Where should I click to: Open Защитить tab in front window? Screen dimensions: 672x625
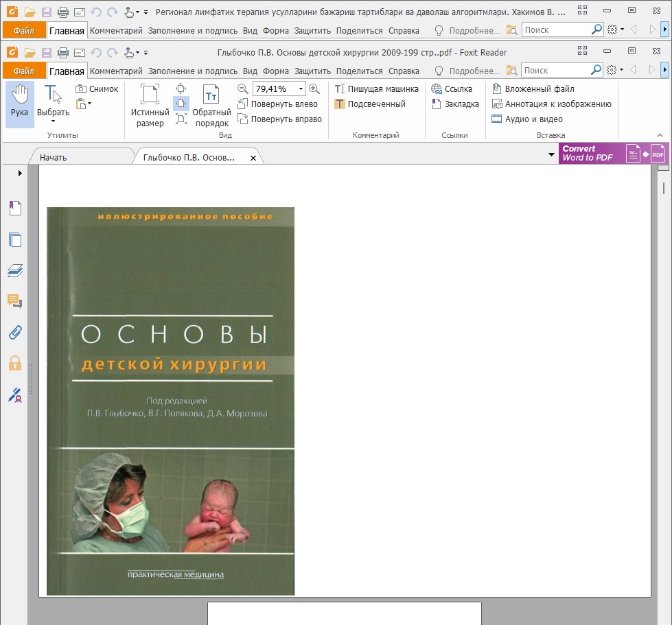click(x=312, y=71)
